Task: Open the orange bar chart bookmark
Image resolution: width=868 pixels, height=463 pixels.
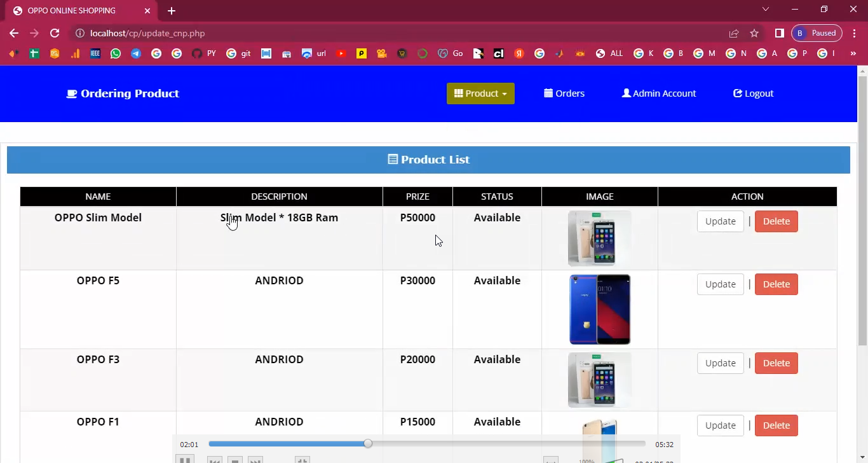Action: (75, 54)
